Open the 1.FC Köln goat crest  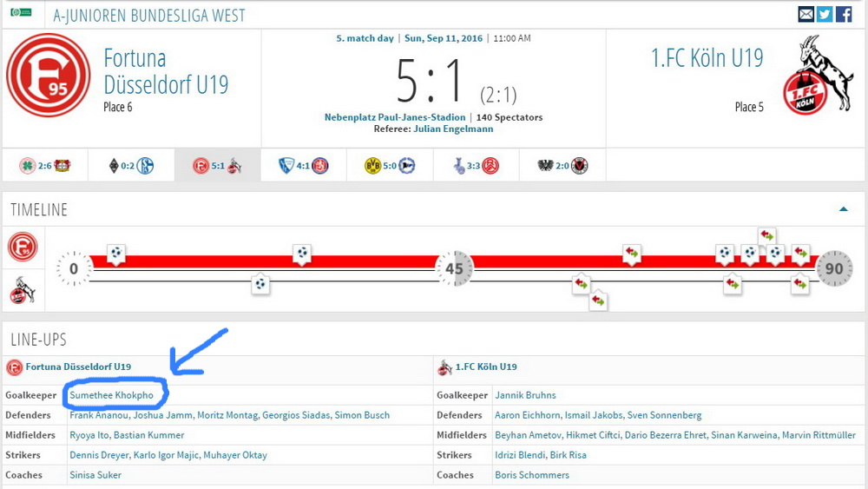pos(819,76)
